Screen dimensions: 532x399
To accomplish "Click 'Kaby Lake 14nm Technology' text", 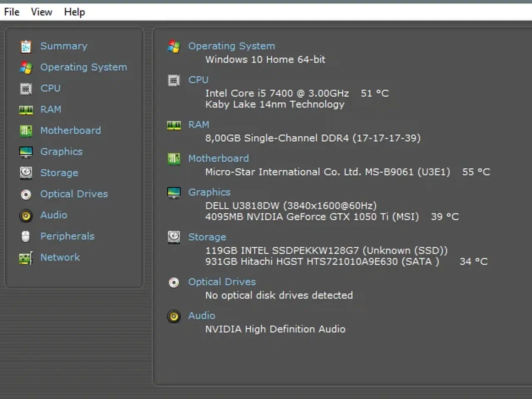I will [x=275, y=104].
